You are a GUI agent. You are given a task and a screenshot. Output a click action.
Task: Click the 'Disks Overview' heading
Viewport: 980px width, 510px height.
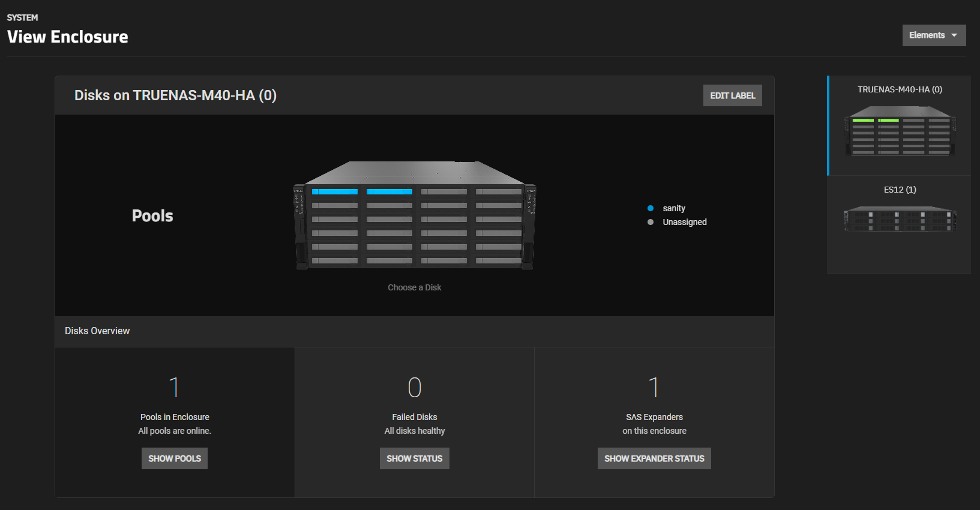pos(97,331)
